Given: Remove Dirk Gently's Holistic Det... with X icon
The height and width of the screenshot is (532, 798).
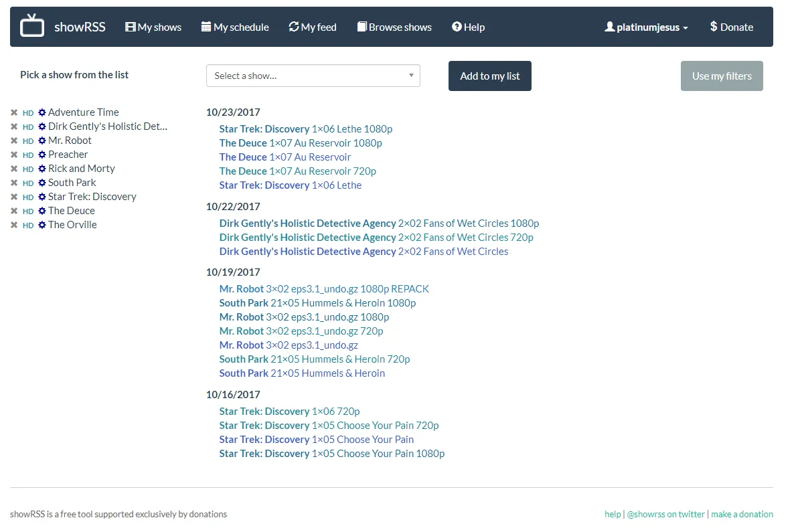Looking at the screenshot, I should [14, 126].
